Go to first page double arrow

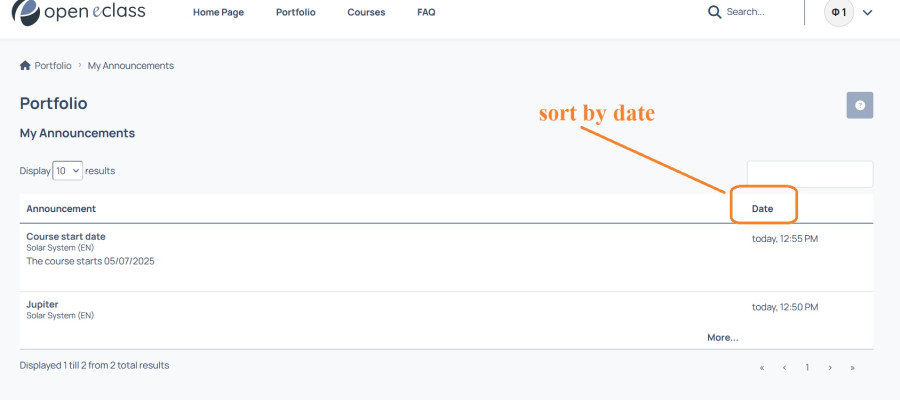coord(762,367)
